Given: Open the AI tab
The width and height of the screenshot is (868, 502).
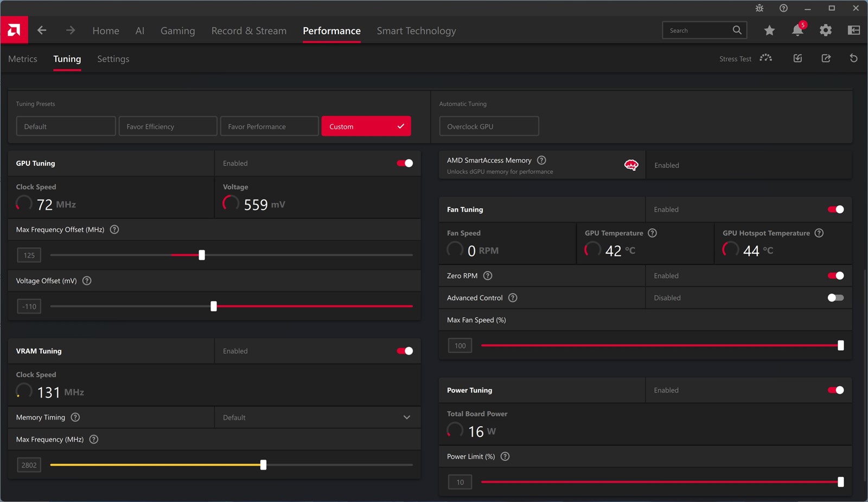Looking at the screenshot, I should point(140,31).
